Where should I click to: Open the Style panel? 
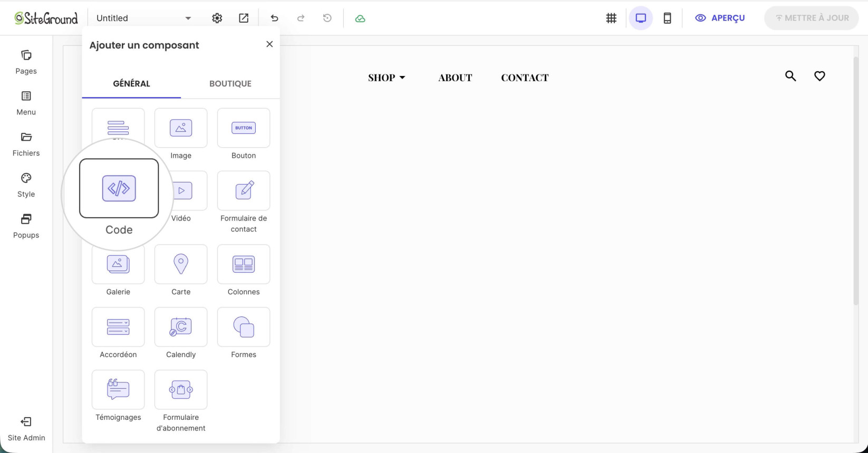point(26,186)
